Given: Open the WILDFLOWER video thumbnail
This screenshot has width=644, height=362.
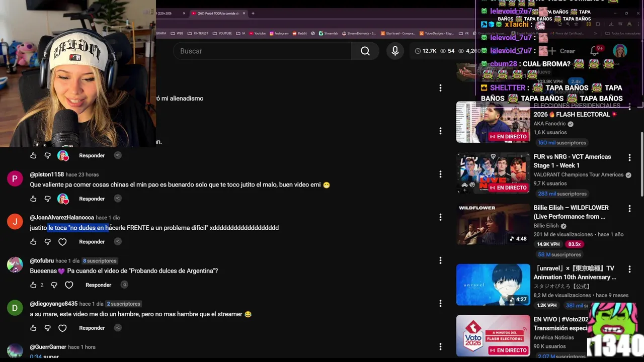Looking at the screenshot, I should point(493,223).
